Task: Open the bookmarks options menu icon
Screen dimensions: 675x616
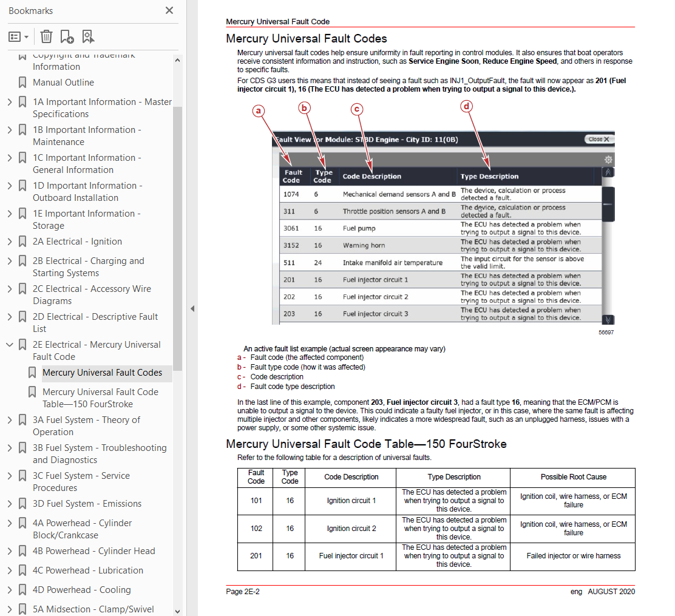Action: [18, 37]
